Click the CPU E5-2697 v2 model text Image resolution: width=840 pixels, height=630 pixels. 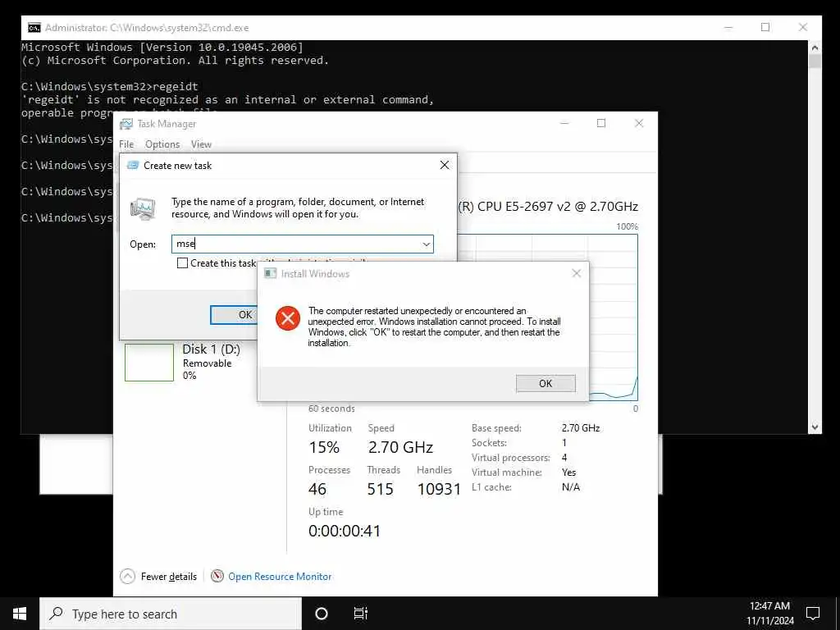point(548,206)
